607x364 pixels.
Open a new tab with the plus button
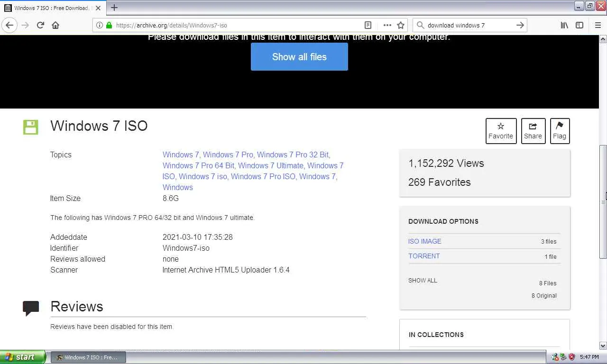click(x=114, y=8)
